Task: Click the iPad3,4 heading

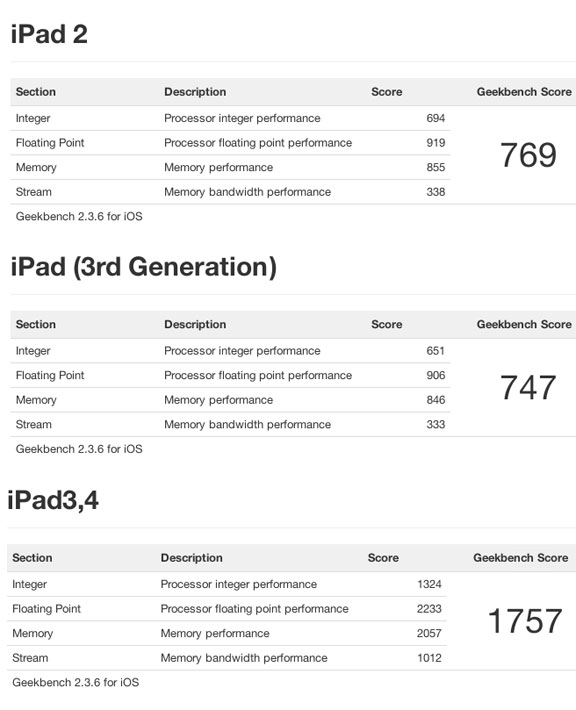Action: 53,500
